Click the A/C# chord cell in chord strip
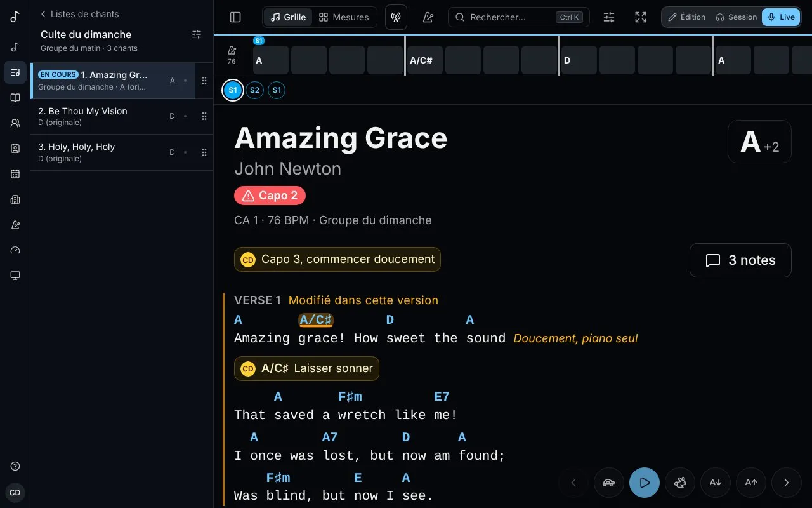The height and width of the screenshot is (508, 812). click(x=425, y=60)
